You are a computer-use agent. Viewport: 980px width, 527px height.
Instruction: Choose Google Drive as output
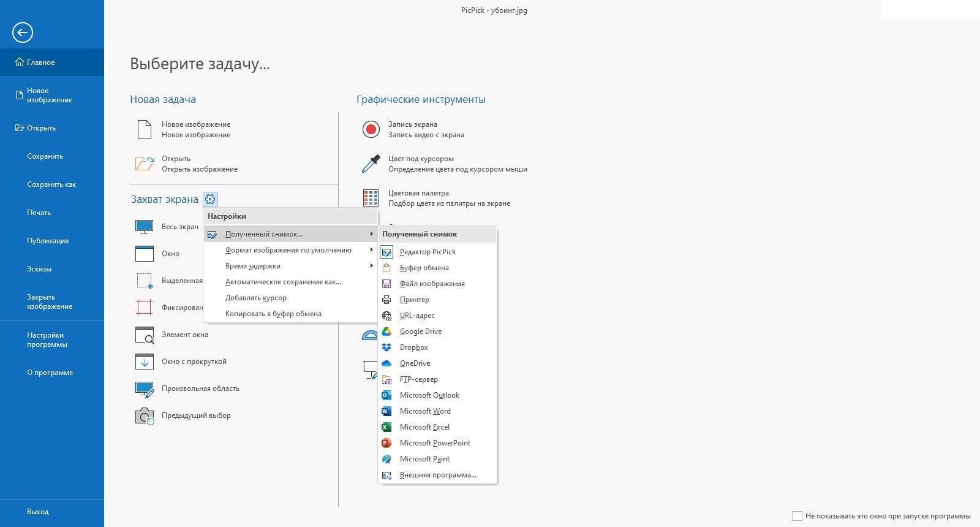coord(420,332)
